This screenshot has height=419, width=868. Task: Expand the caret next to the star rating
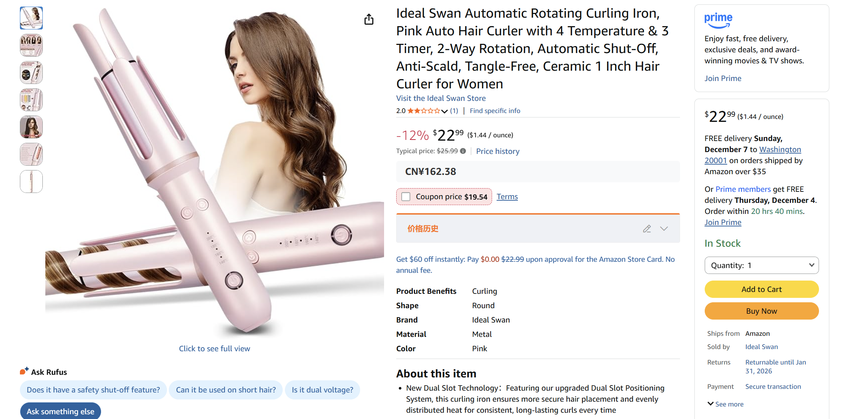pos(445,111)
